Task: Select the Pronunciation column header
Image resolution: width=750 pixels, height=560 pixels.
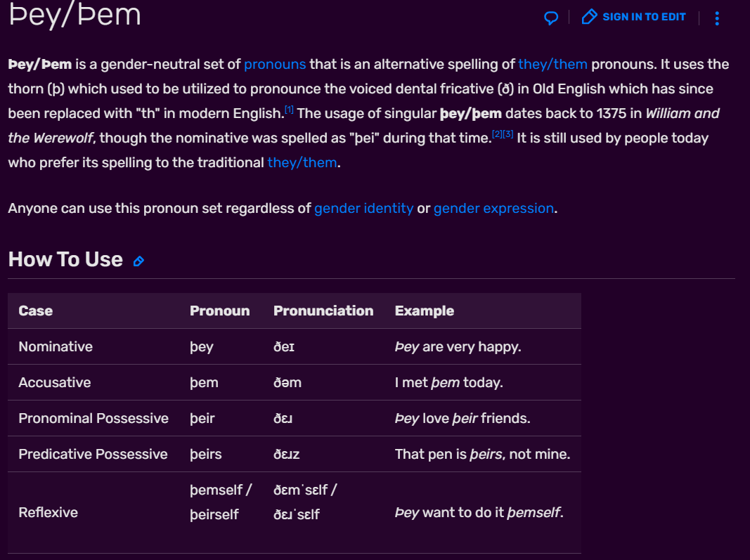Action: (323, 311)
